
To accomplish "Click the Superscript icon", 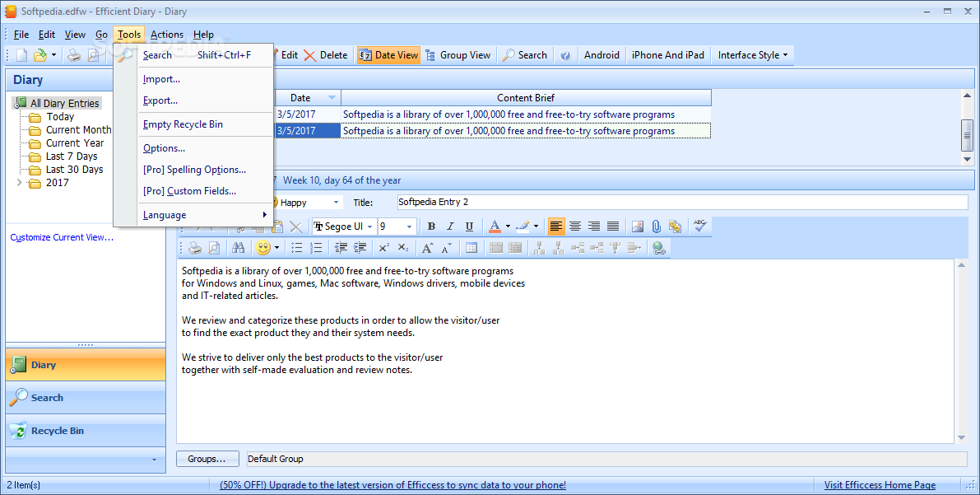I will click(383, 248).
